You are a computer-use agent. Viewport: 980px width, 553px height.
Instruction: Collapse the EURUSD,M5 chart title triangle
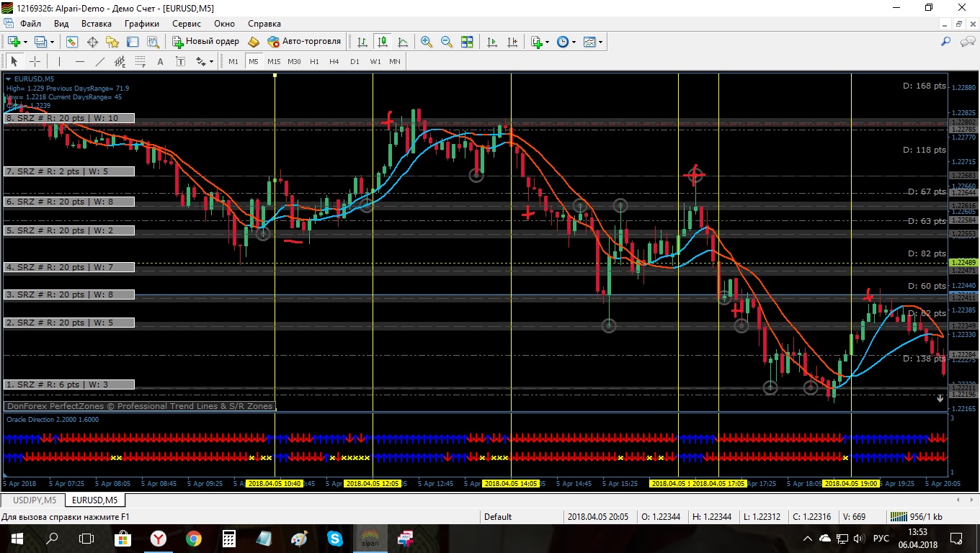coord(9,78)
